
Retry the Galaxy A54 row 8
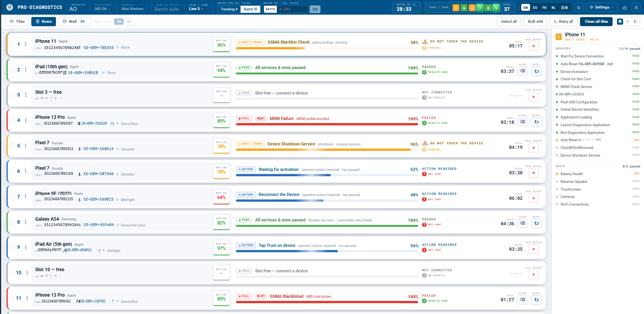coord(536,223)
